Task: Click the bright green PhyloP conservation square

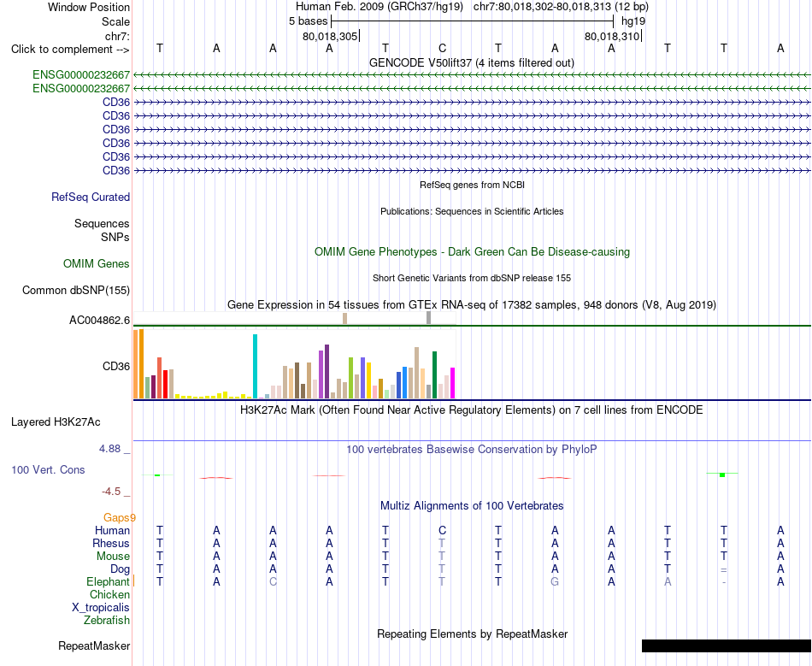Action: click(722, 474)
